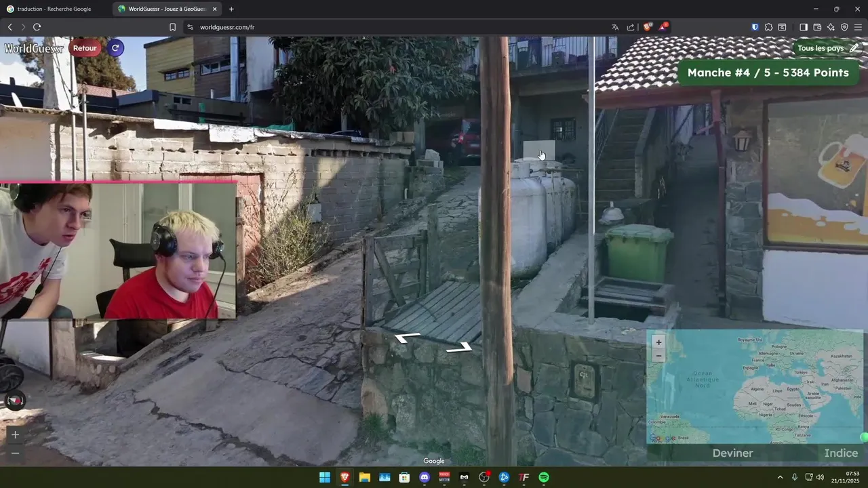This screenshot has width=868, height=488.
Task: Go forward in browser history
Action: pyautogui.click(x=23, y=27)
